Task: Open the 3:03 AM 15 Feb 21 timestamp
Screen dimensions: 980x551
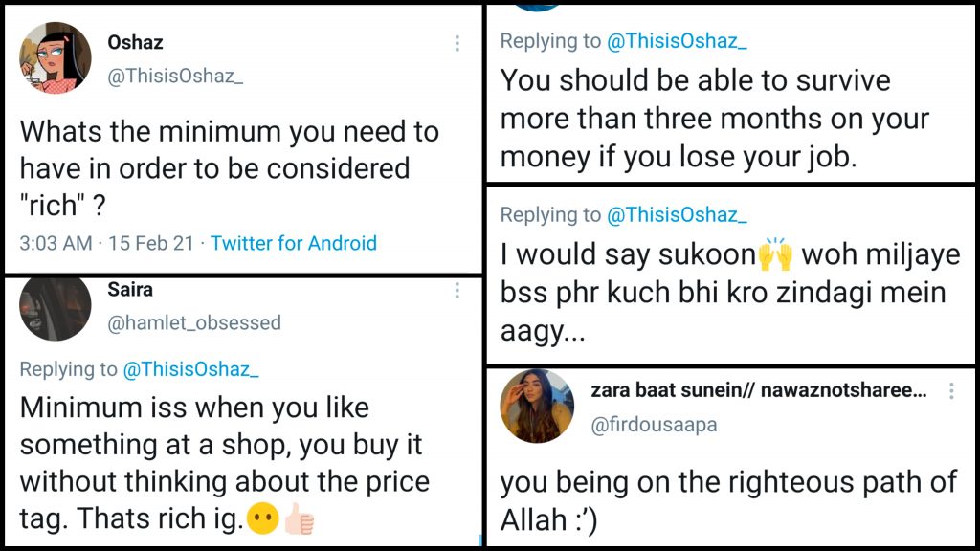Action: tap(106, 243)
